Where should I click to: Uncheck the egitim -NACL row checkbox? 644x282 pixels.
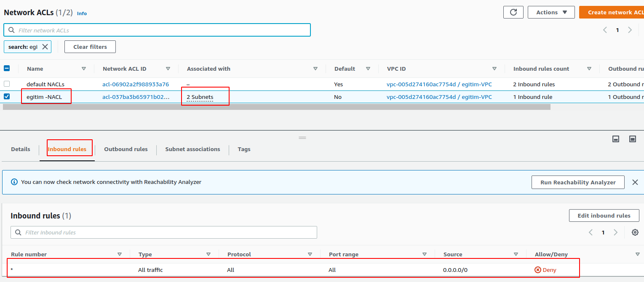[x=7, y=96]
